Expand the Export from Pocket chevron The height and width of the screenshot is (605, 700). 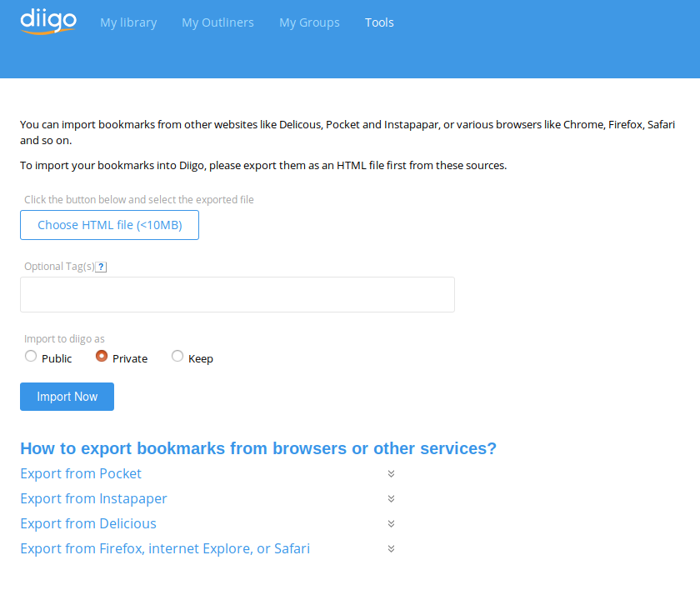point(391,474)
